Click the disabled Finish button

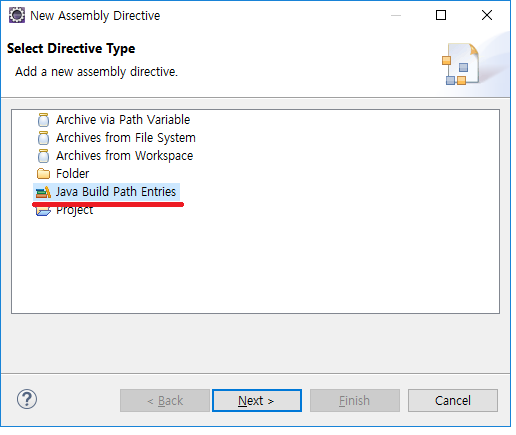point(355,400)
